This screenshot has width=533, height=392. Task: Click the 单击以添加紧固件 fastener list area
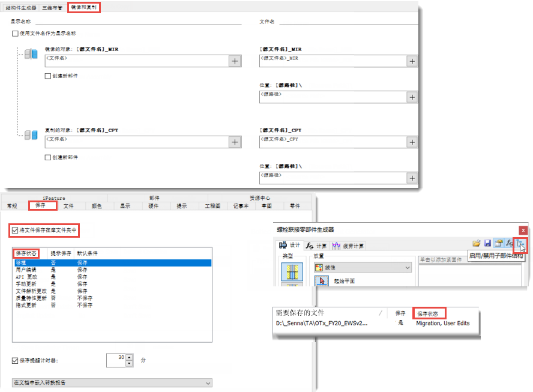(470, 272)
